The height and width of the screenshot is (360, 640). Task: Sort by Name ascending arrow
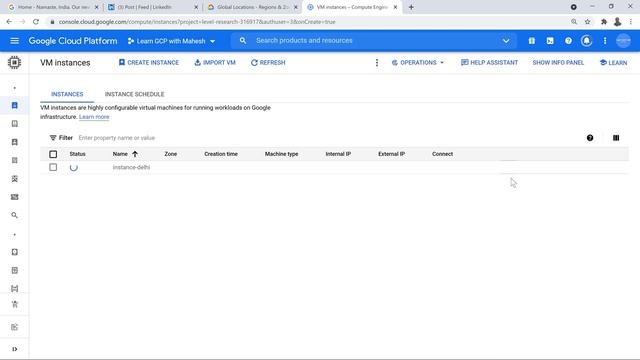(x=135, y=154)
